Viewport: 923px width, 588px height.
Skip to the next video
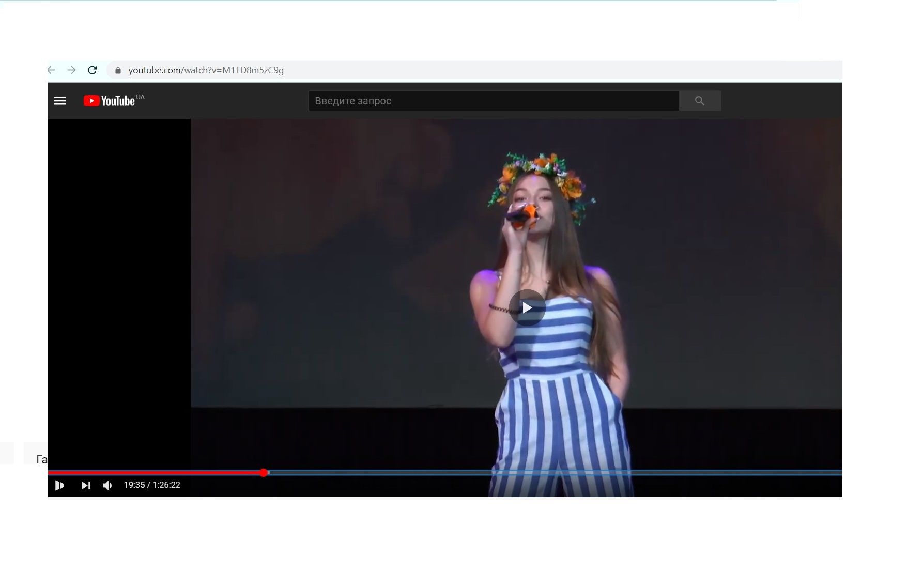pos(86,485)
